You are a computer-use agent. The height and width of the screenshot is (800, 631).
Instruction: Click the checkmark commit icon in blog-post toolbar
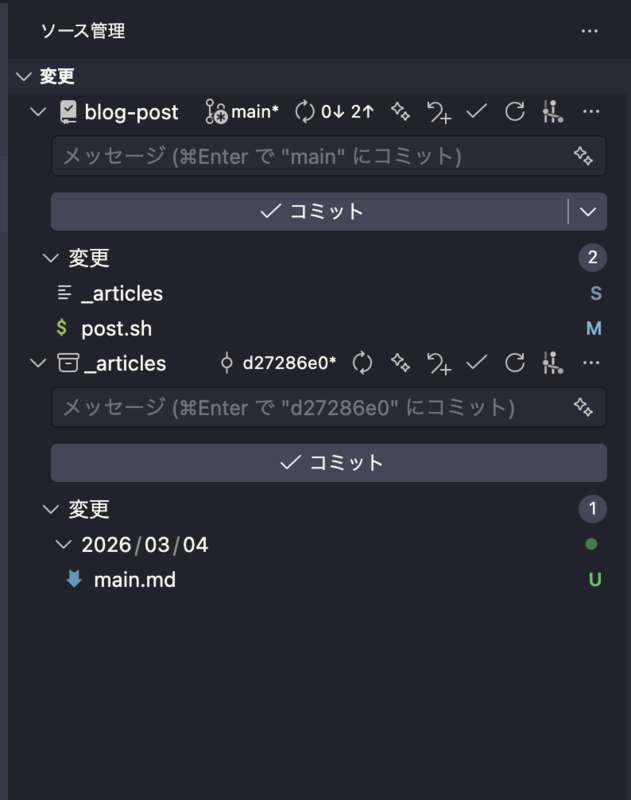click(x=476, y=111)
